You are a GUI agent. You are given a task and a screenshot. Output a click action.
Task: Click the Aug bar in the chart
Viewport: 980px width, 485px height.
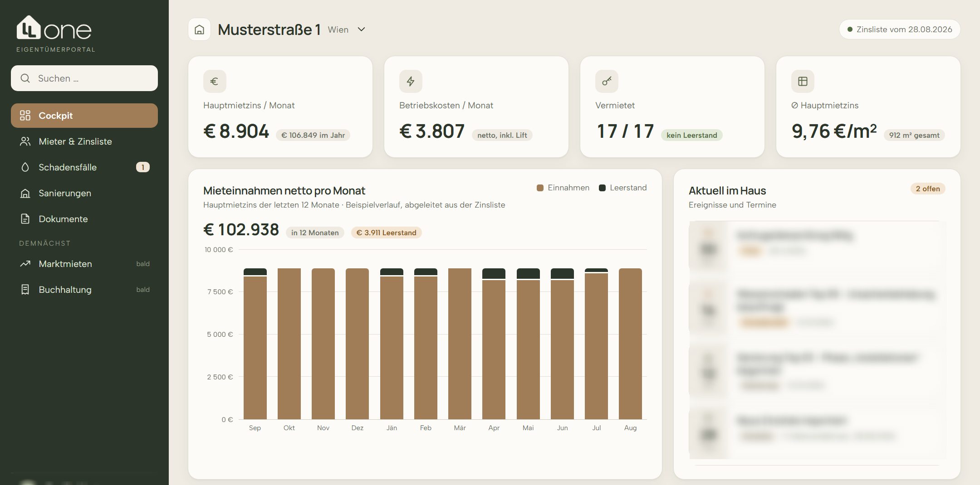630,344
